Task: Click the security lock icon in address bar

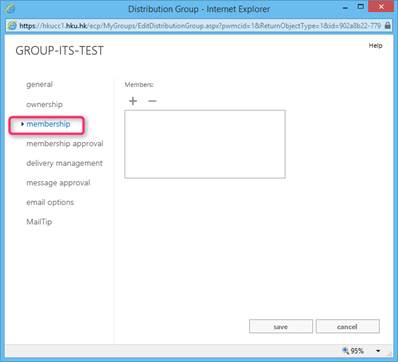Action: 387,26
